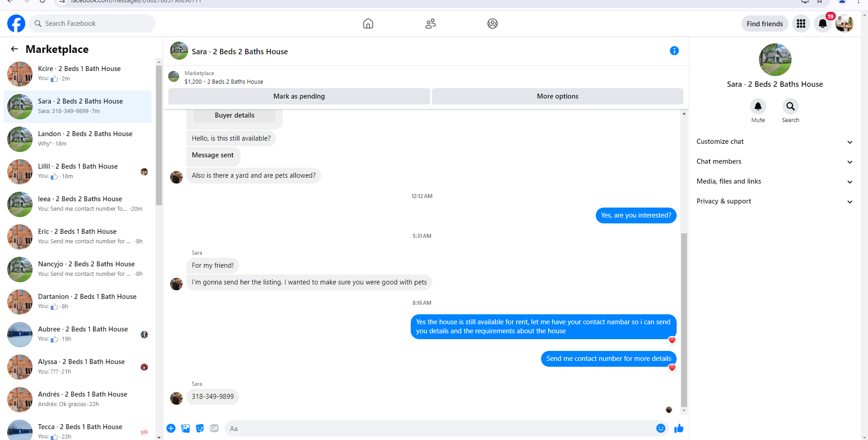This screenshot has width=868, height=440.
Task: Open the apps grid menu icon
Action: click(x=801, y=24)
